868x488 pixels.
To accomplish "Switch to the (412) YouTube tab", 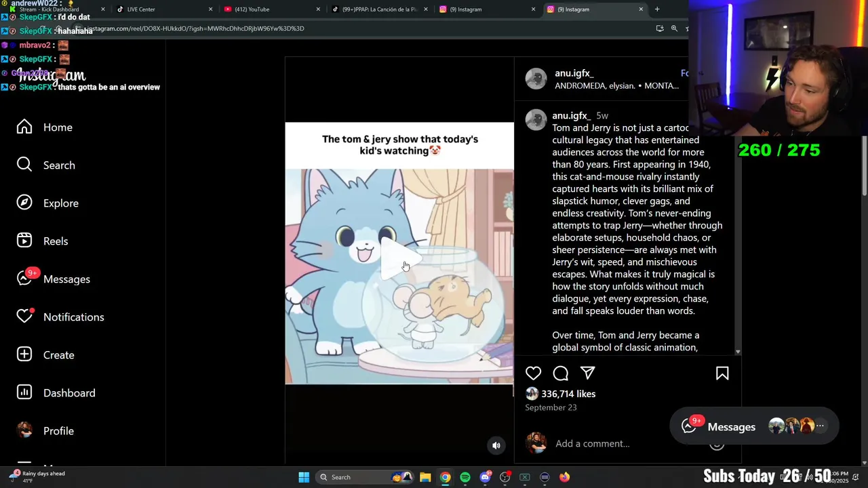I will click(x=271, y=9).
